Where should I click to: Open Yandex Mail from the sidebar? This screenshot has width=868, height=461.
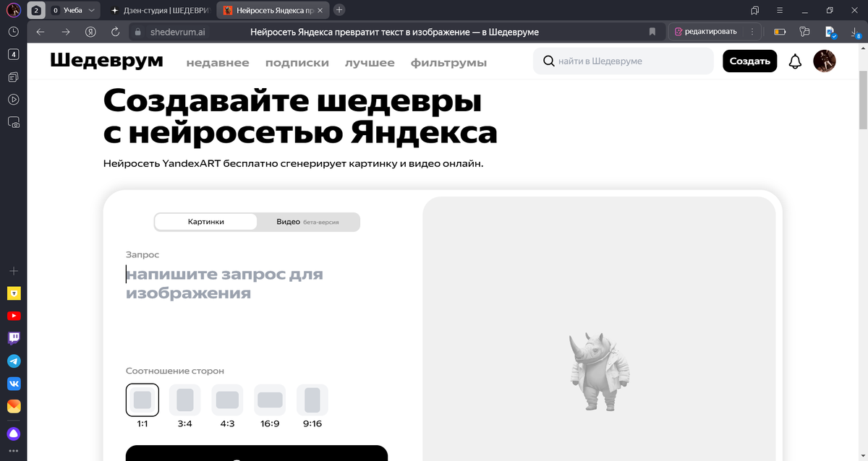(x=14, y=406)
